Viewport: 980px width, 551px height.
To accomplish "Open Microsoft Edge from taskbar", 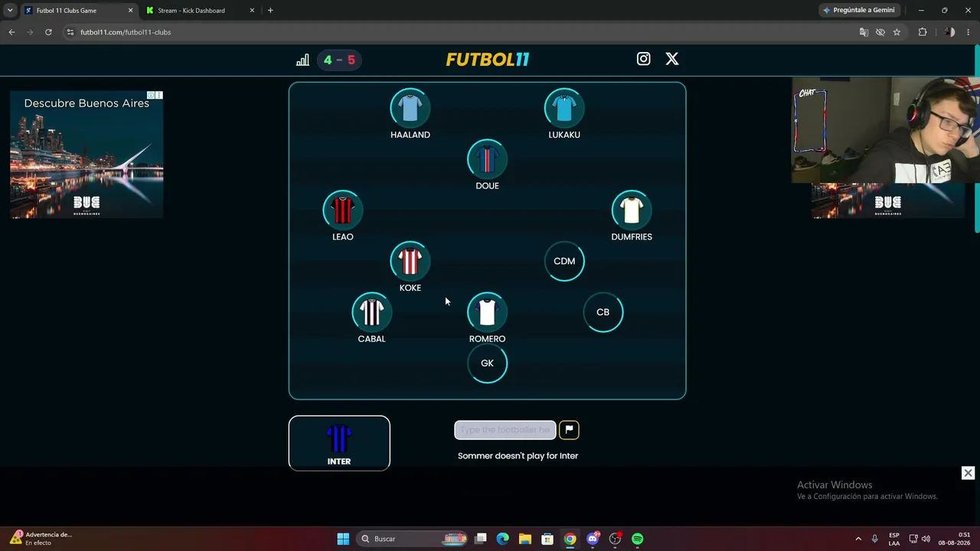I will pyautogui.click(x=503, y=539).
